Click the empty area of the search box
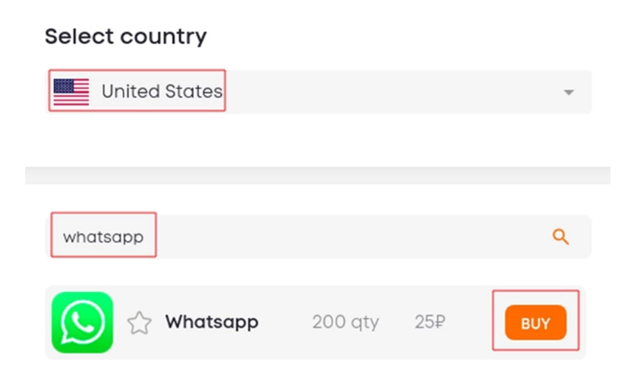This screenshot has height=370, width=624. pyautogui.click(x=350, y=237)
